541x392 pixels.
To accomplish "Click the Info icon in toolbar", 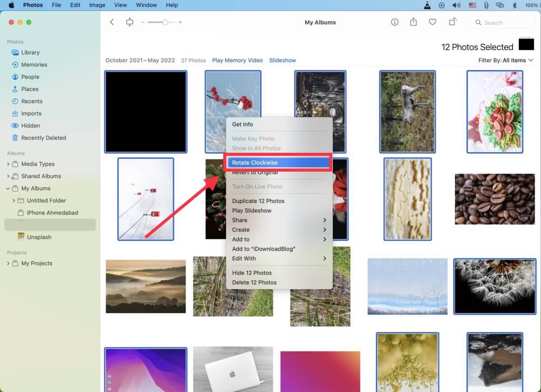I will [x=394, y=22].
